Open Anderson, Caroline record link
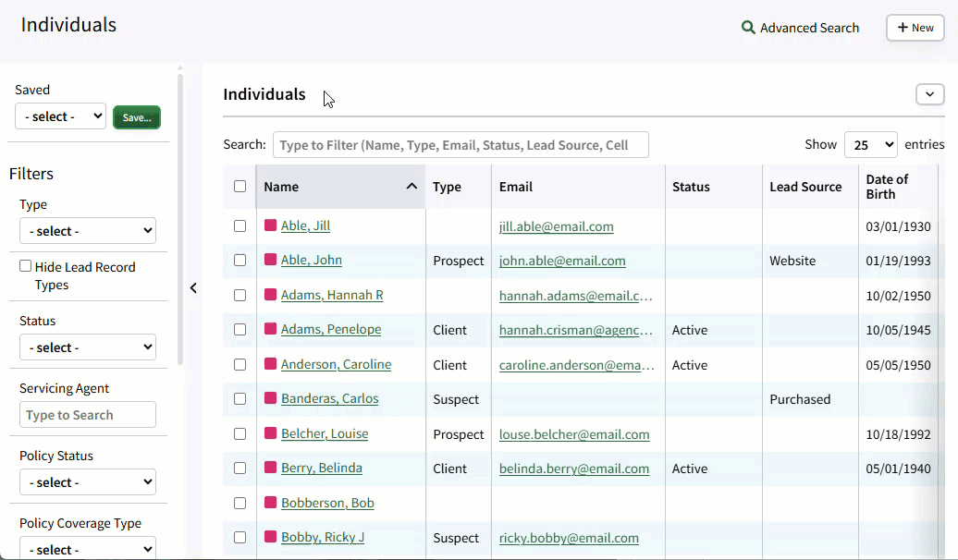This screenshot has width=958, height=560. tap(336, 364)
